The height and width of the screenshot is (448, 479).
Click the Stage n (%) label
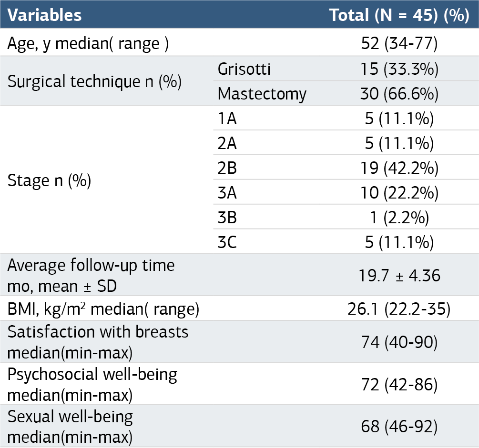pos(49,180)
